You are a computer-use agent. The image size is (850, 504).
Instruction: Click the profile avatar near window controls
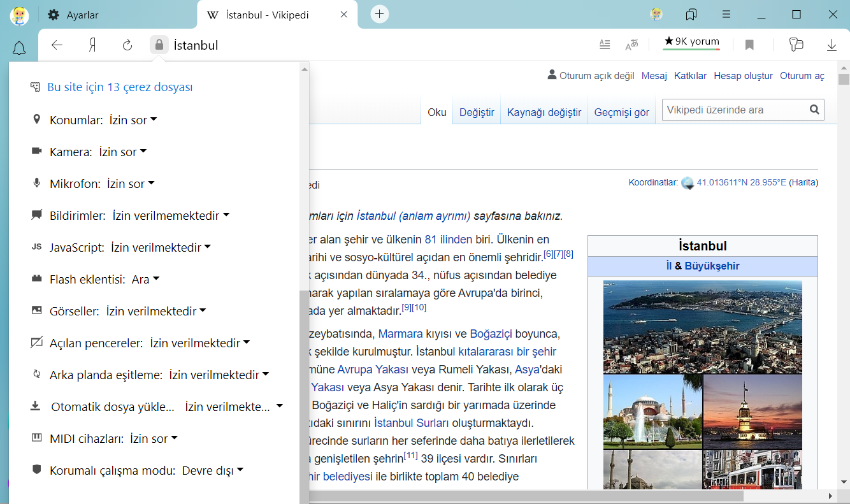click(656, 14)
